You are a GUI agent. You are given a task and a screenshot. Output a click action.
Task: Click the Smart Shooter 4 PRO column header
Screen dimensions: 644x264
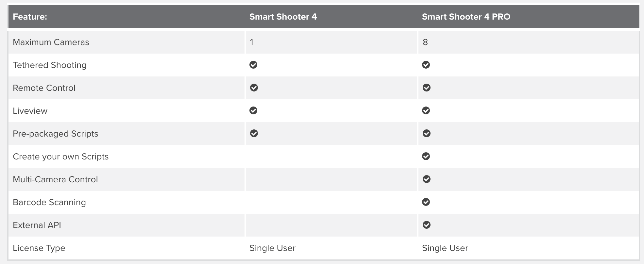[x=466, y=17]
